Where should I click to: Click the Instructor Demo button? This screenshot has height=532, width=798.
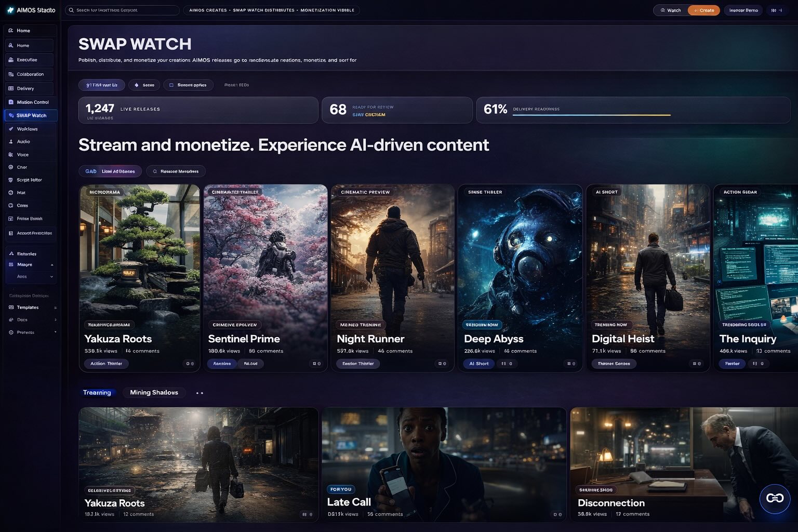[743, 10]
